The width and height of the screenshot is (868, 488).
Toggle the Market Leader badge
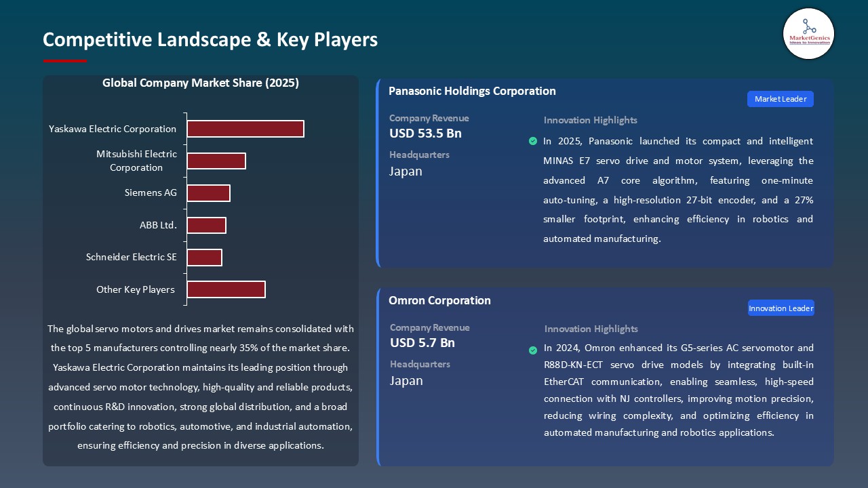(x=780, y=99)
